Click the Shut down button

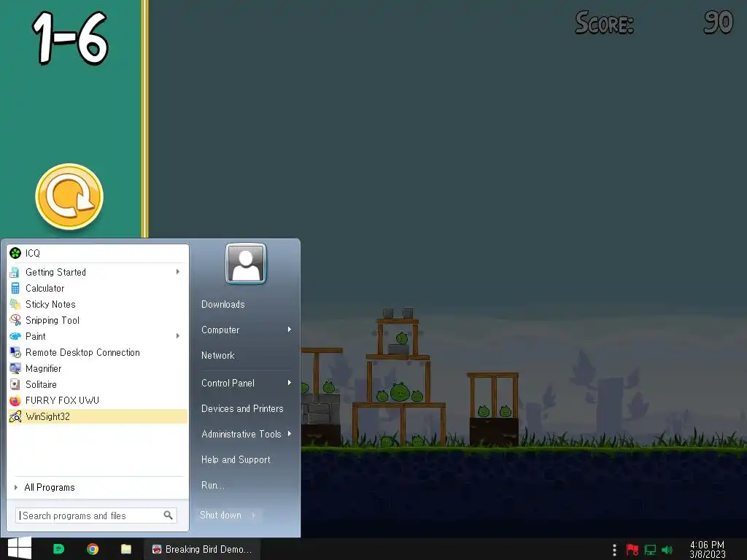pos(220,516)
